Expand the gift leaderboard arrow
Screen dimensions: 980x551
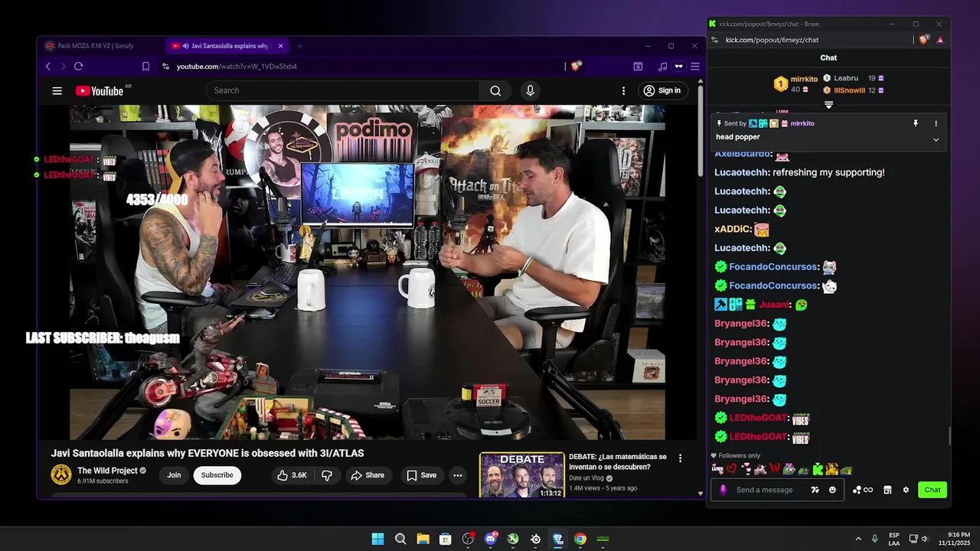[828, 105]
